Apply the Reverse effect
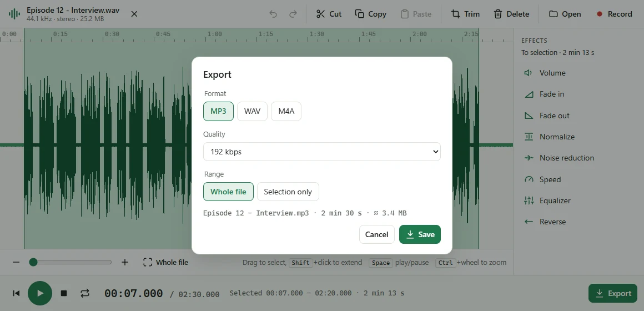Viewport: 644px width, 311px height. [x=578, y=222]
